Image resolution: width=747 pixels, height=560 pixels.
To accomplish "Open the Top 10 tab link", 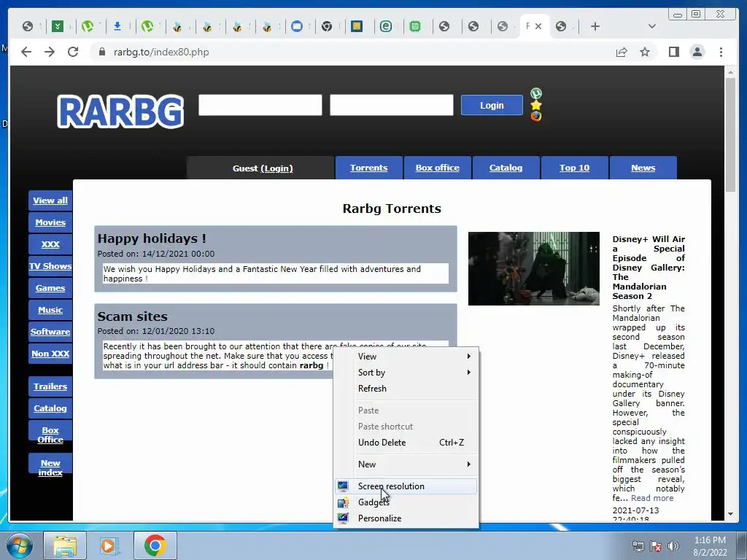I will point(574,168).
